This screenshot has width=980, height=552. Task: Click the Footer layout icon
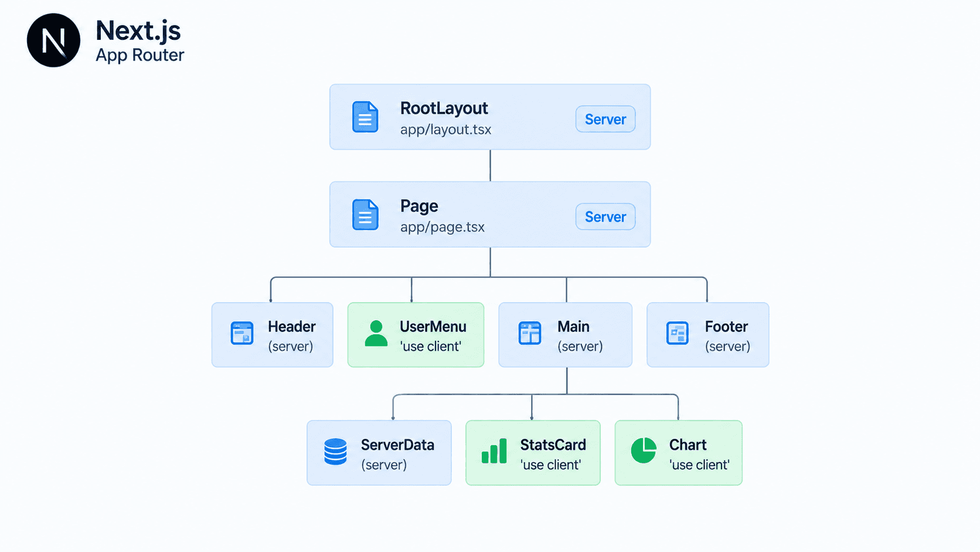[x=678, y=333]
